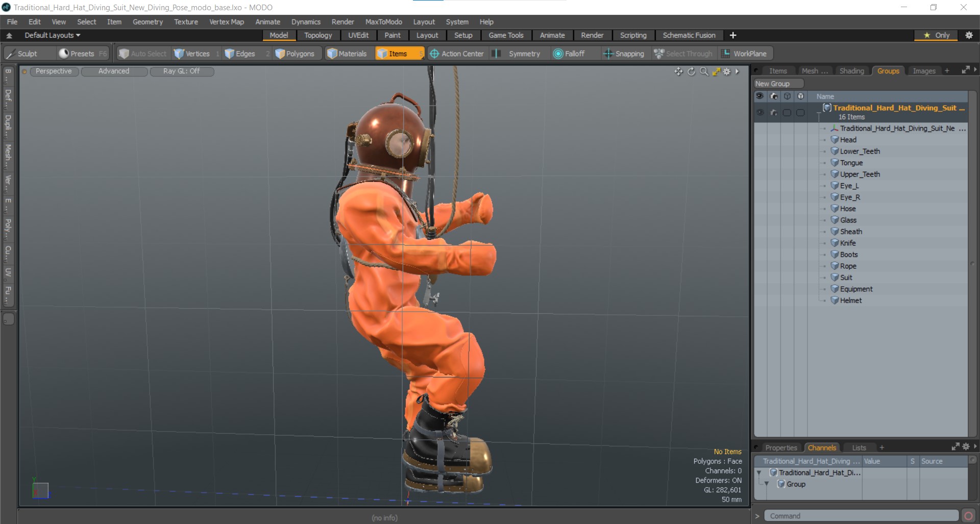Screen dimensions: 980x524
Task: Add a new layout tab with plus
Action: tap(733, 35)
